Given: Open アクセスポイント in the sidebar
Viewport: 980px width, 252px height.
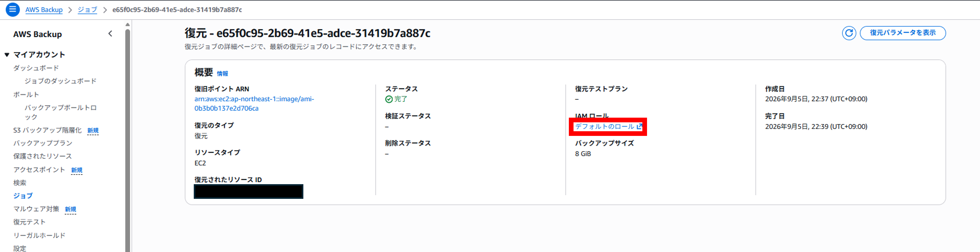Looking at the screenshot, I should coord(39,169).
